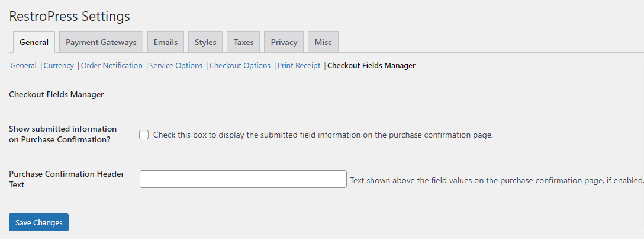Screen dimensions: 644x239
Task: Open the Order Notification section
Action: click(112, 65)
